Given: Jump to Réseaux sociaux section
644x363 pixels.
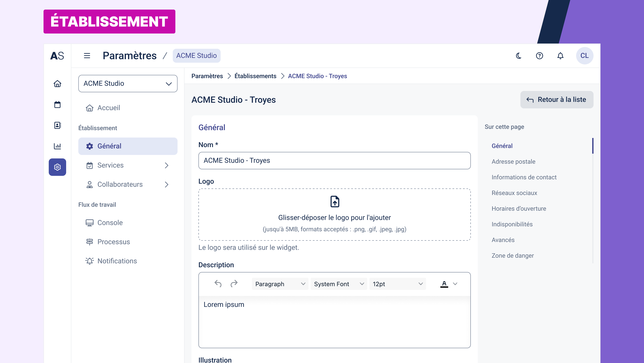Looking at the screenshot, I should (x=514, y=193).
